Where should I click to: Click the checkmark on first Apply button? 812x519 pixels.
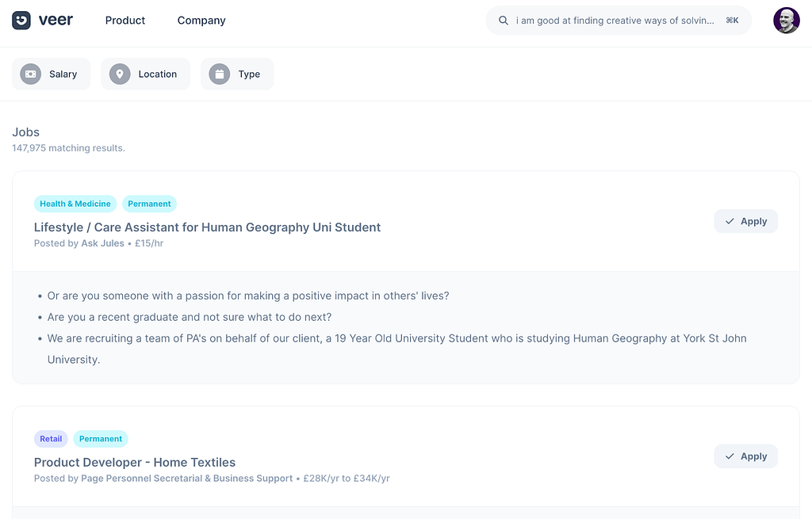[730, 222]
